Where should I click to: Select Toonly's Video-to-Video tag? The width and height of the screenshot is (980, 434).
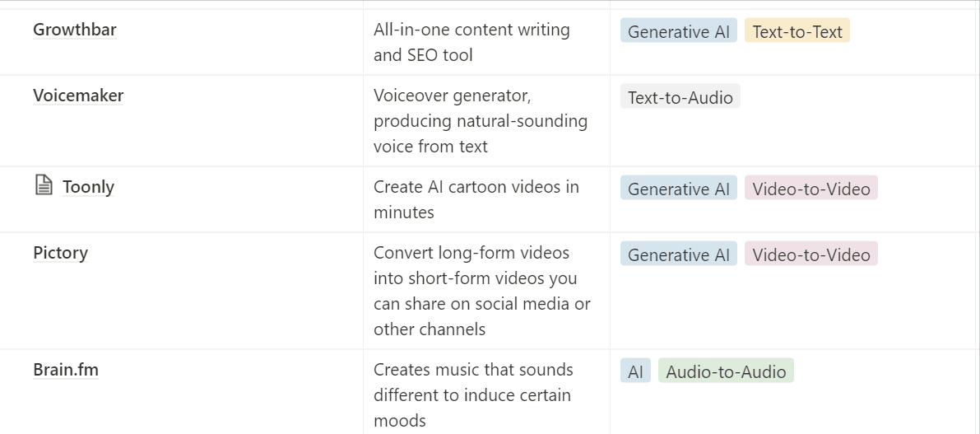[x=810, y=188]
